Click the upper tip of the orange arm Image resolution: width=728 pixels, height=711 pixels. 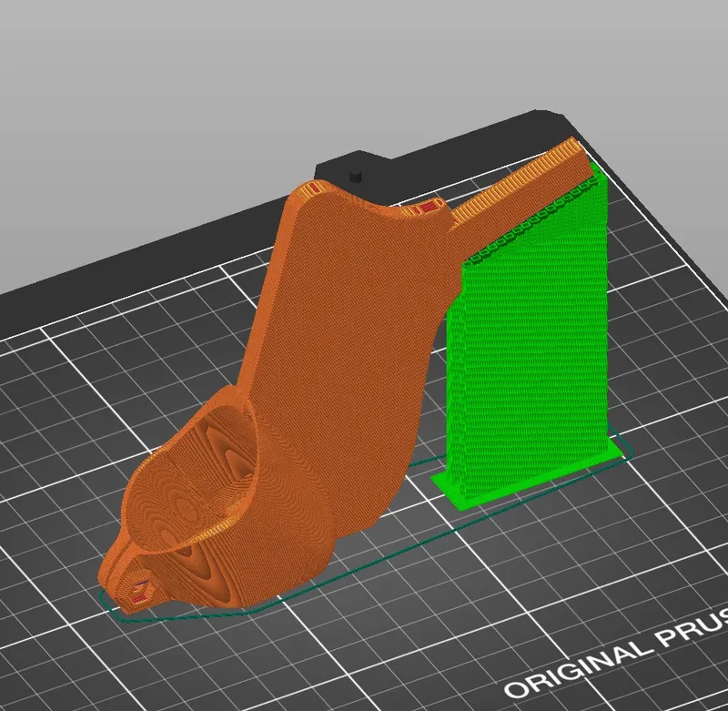click(571, 147)
